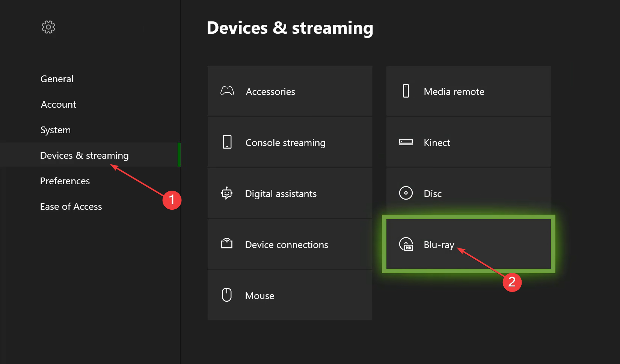
Task: Click the phone icon for Console streaming
Action: pyautogui.click(x=227, y=142)
